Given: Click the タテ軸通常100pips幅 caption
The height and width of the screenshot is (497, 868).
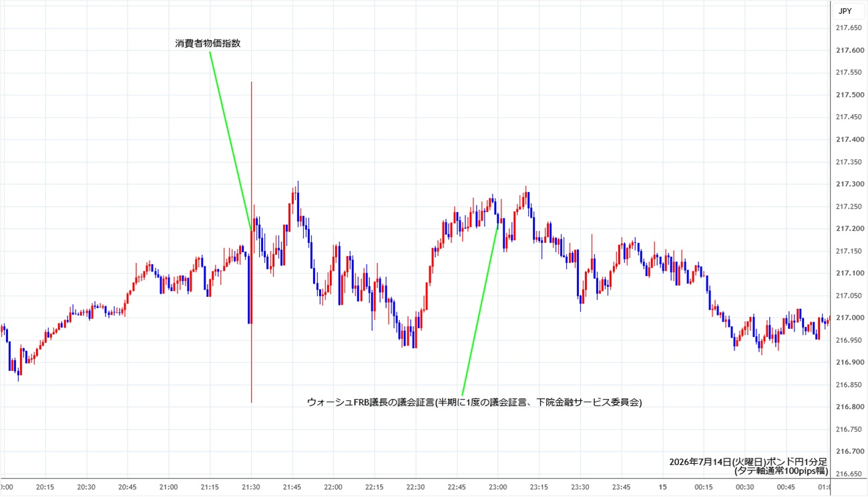Looking at the screenshot, I should 781,470.
